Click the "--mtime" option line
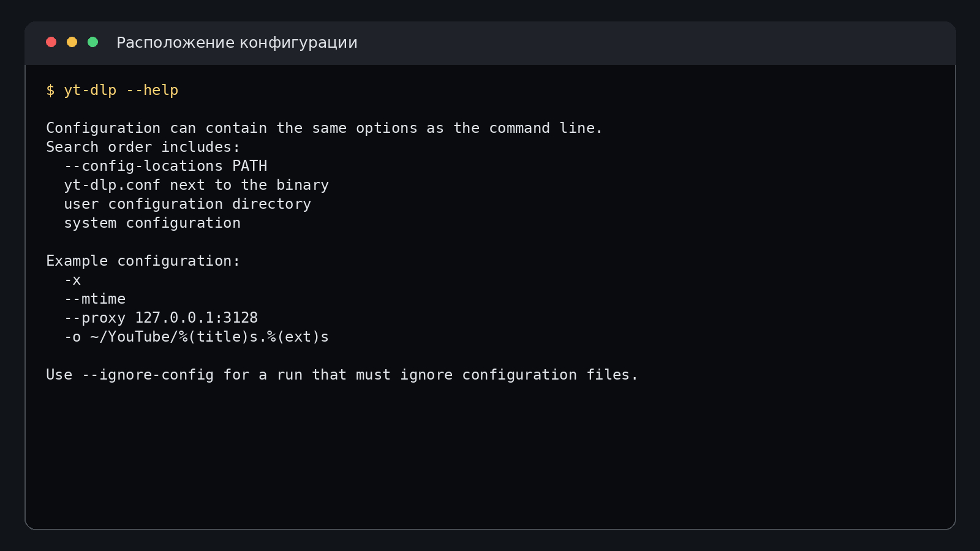Screen dimensions: 980x551 point(94,299)
